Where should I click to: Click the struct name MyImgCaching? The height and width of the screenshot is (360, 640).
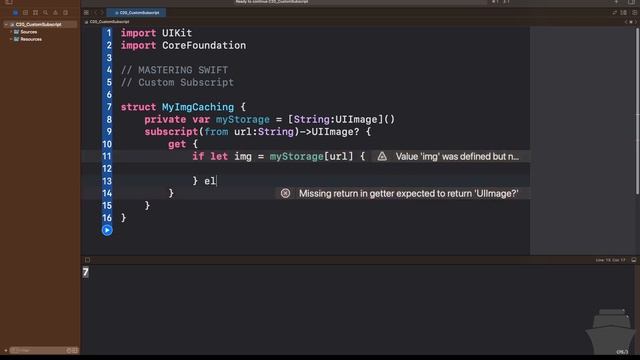pos(198,107)
